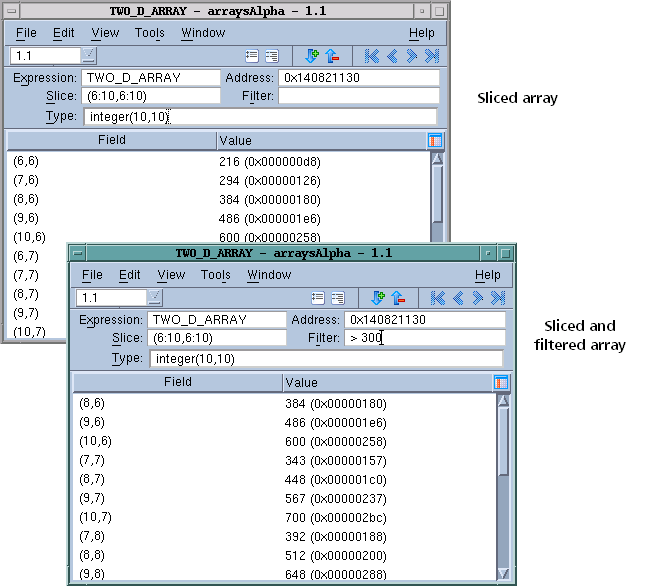Toggle column view icon beside Value header, front window
This screenshot has height=586, width=660.
click(502, 382)
